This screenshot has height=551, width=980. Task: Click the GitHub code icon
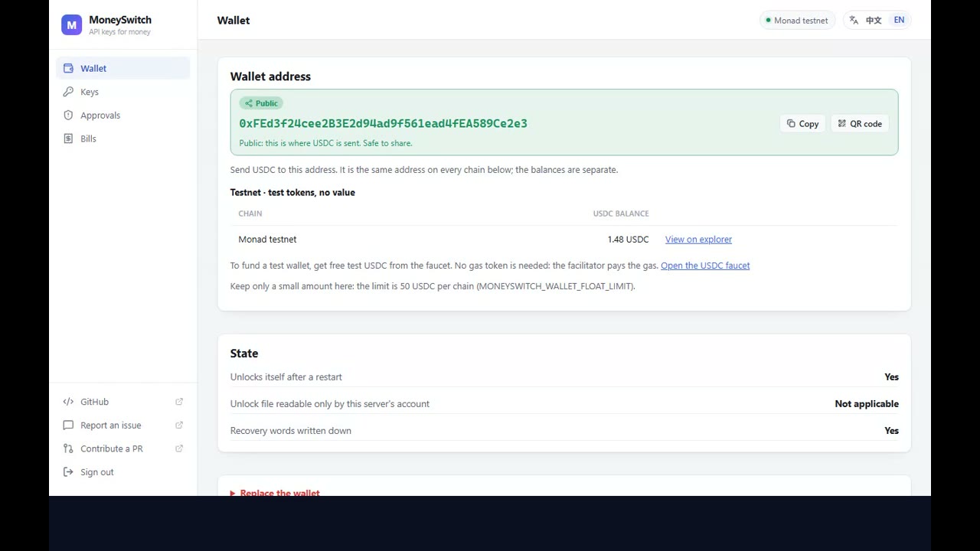[68, 402]
